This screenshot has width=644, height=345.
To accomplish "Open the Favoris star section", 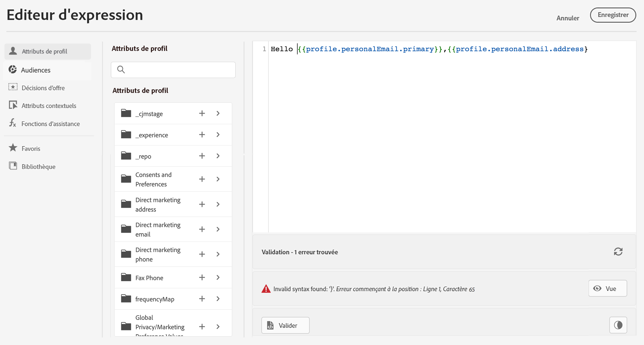I will [x=31, y=149].
